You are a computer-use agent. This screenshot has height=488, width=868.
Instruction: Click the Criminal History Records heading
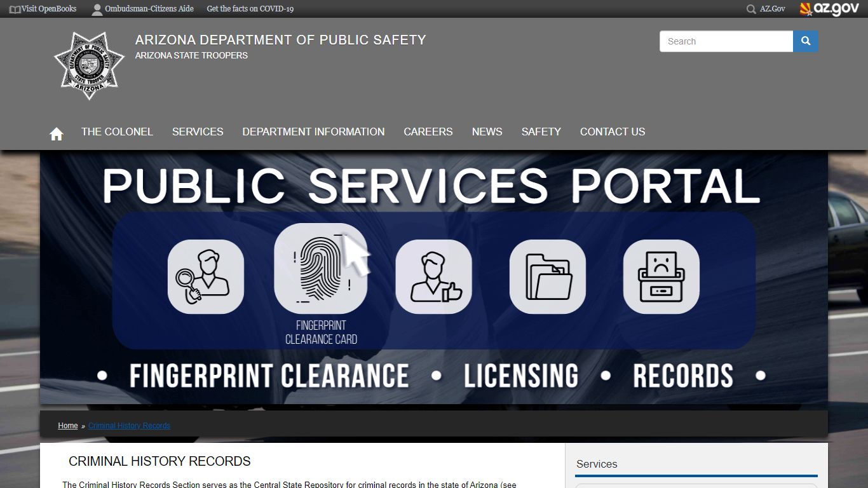(159, 461)
